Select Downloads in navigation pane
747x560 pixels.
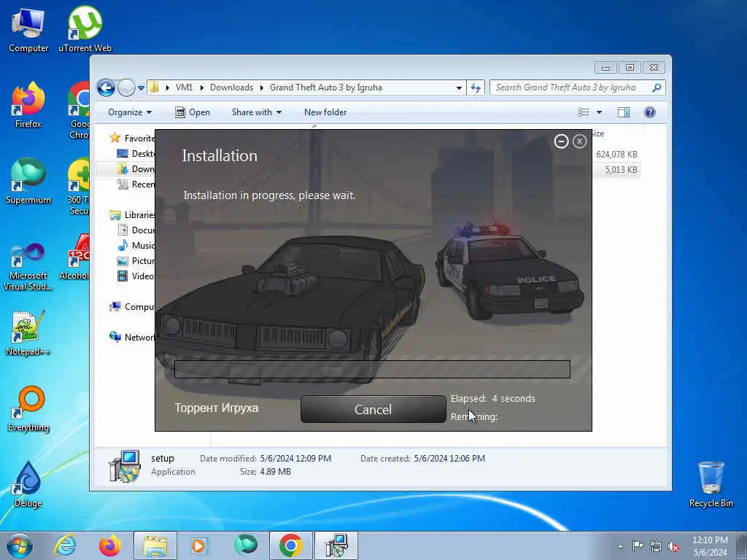click(136, 168)
